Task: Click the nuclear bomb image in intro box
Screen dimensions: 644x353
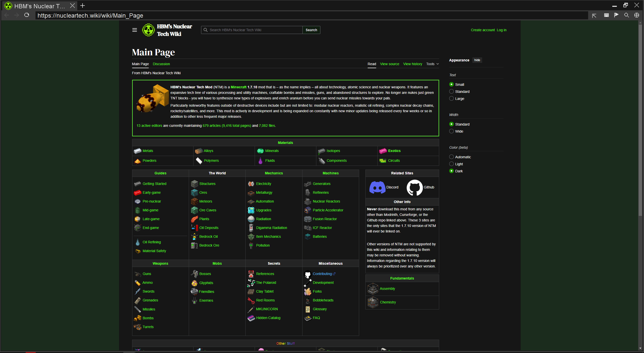Action: pos(153,98)
